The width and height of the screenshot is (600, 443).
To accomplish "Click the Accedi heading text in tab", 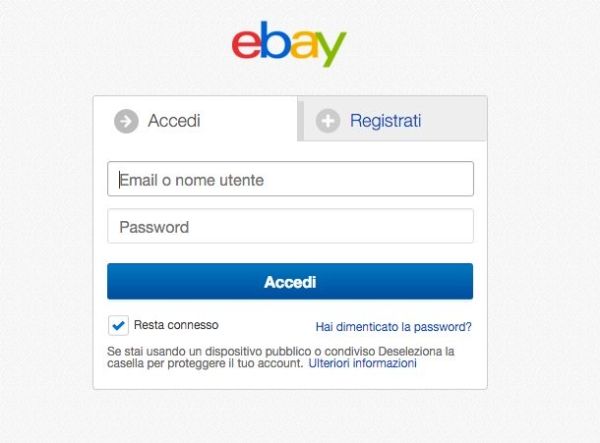I will (x=174, y=121).
